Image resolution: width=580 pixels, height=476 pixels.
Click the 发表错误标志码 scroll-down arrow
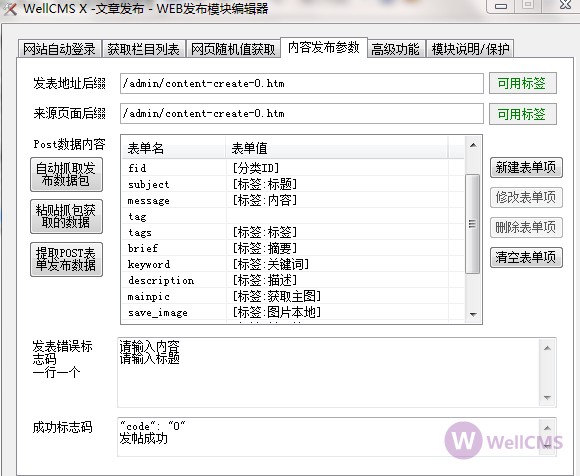coord(548,398)
